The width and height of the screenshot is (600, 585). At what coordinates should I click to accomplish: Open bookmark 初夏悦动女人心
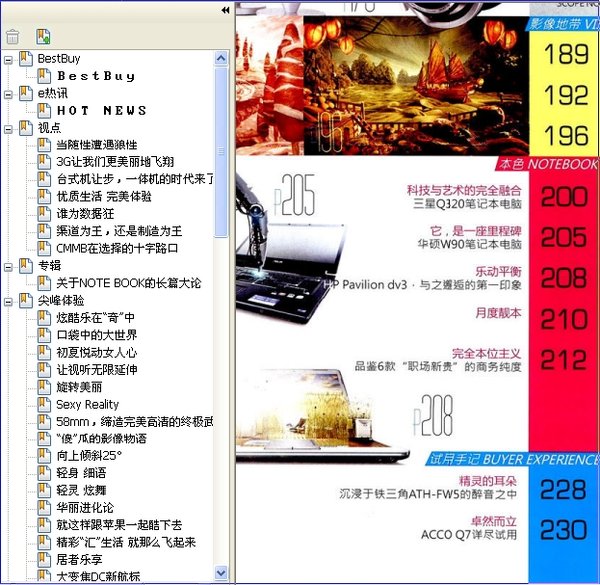(x=96, y=352)
